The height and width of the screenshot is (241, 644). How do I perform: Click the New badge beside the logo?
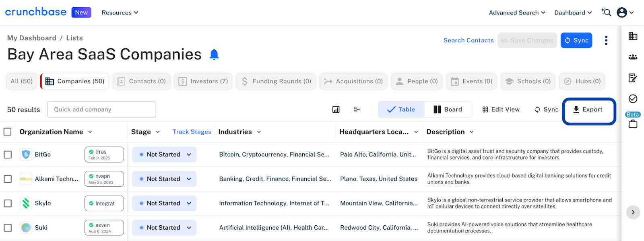click(81, 12)
